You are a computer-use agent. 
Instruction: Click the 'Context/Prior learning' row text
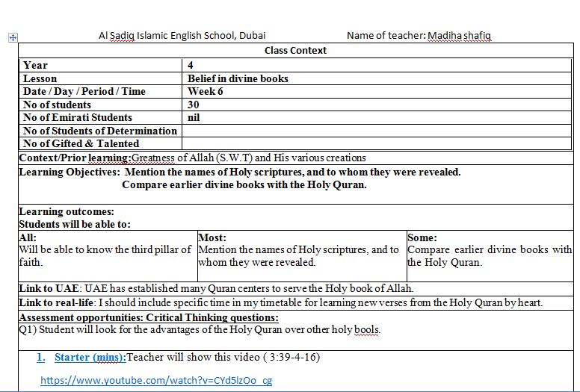tap(192, 158)
